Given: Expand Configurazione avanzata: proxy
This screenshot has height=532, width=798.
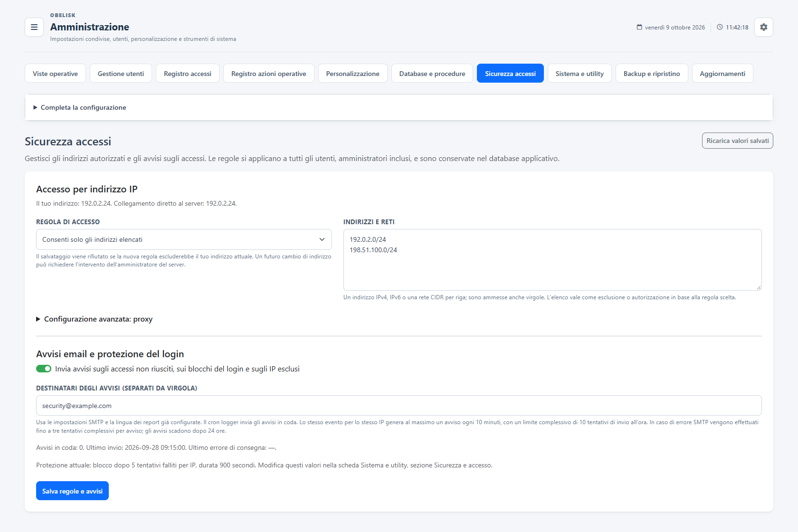Looking at the screenshot, I should (95, 319).
